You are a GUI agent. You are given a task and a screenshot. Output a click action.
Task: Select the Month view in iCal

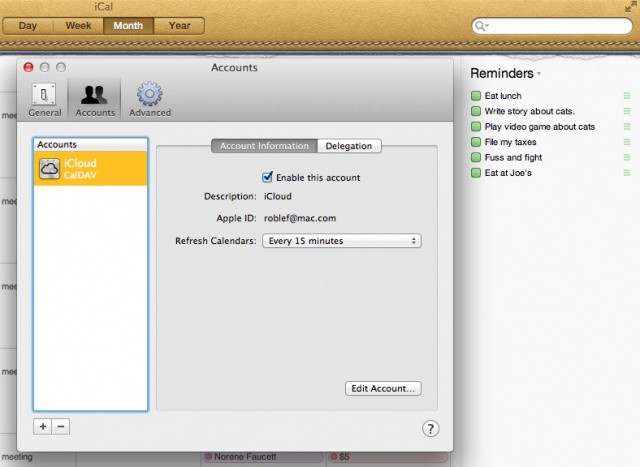128,26
